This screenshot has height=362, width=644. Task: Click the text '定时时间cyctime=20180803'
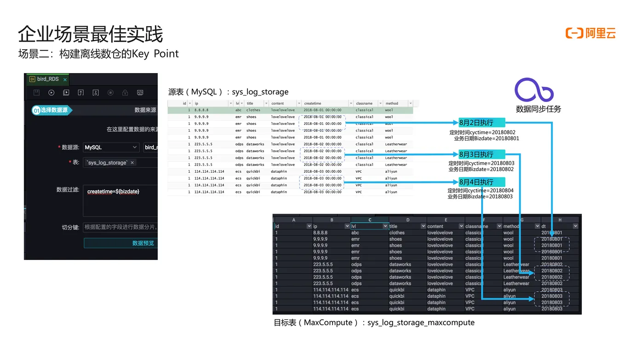coord(481,163)
